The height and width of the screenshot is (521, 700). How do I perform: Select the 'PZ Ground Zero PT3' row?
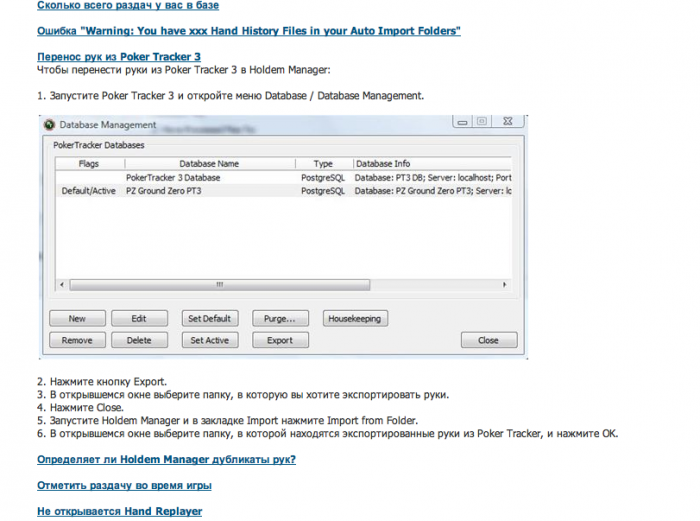click(x=283, y=191)
